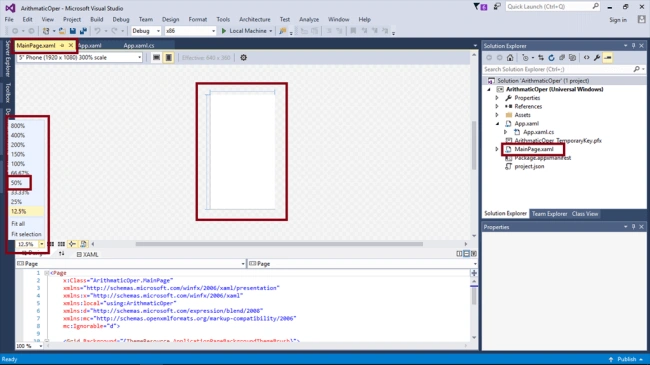Click the Navigate Backward icon in main toolbar
The image size is (650, 365).
(x=15, y=31)
